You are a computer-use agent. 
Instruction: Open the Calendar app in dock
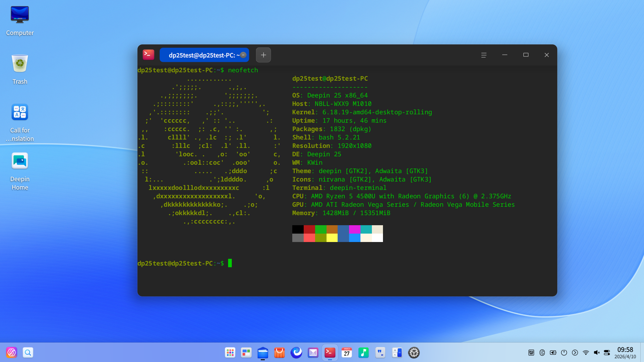pos(347,353)
